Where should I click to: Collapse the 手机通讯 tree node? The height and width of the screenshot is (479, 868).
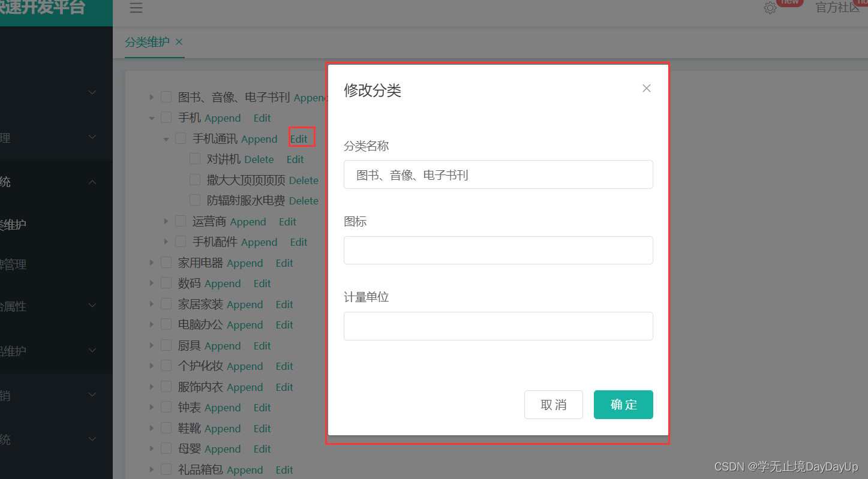(x=166, y=138)
